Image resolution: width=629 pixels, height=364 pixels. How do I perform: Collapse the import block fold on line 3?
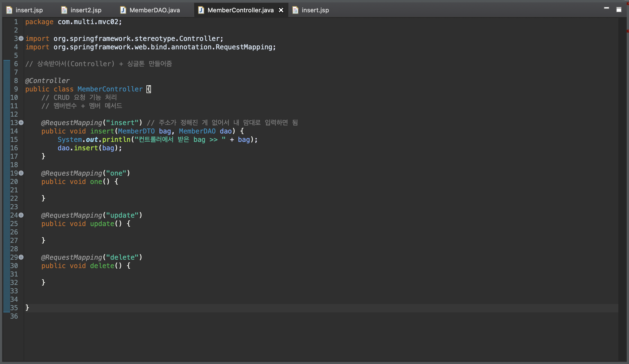(21, 39)
